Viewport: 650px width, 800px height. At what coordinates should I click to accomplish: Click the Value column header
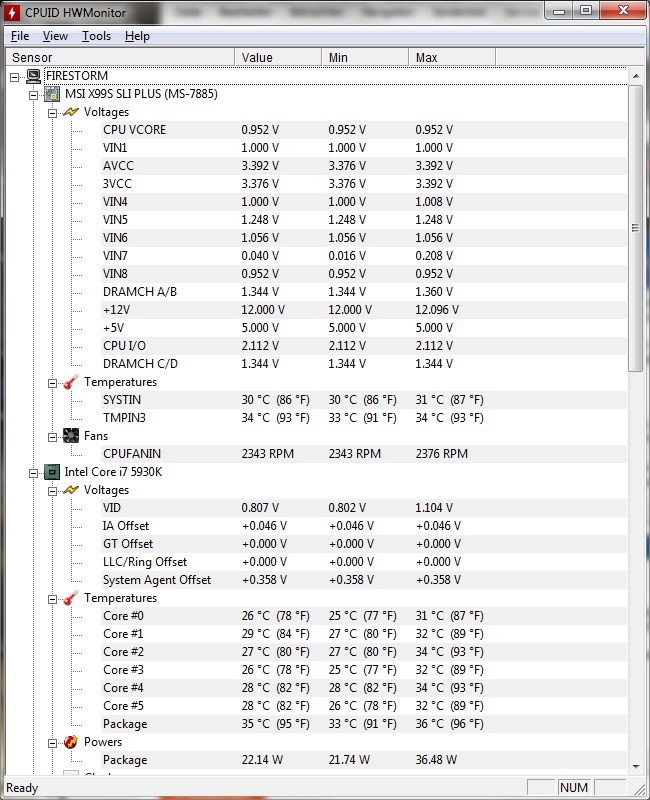[x=278, y=58]
